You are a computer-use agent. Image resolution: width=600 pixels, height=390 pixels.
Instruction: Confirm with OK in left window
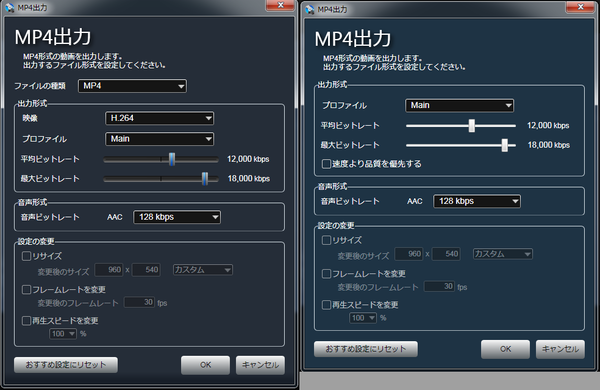205,365
